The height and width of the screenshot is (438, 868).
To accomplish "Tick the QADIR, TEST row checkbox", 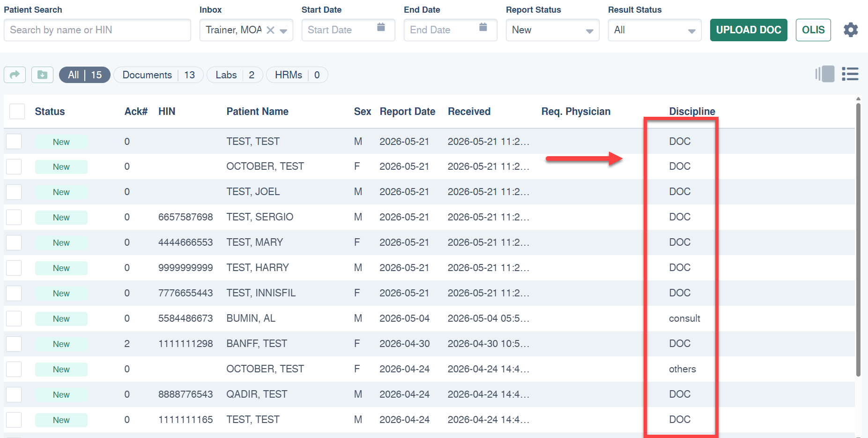I will [x=14, y=394].
